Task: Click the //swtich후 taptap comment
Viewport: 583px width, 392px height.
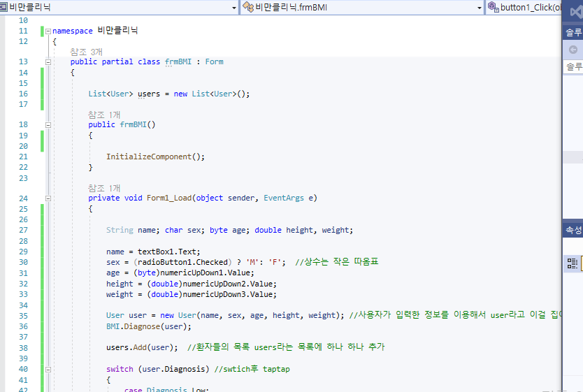Action: 252,369
